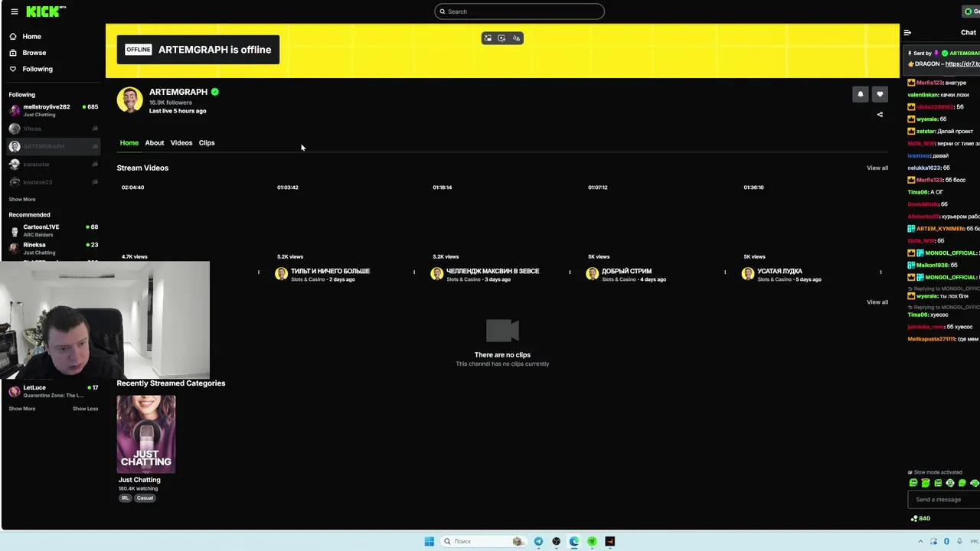The width and height of the screenshot is (980, 551).
Task: Open options menu for ЧЕЛЛЕНДЖ МАКСВИН В ЗЕВСЕ
Action: click(x=570, y=272)
